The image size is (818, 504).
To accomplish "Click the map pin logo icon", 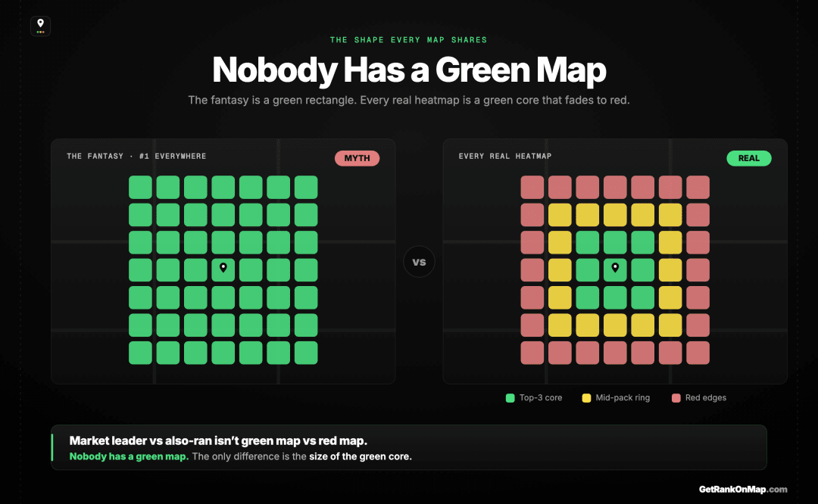I will [x=40, y=26].
